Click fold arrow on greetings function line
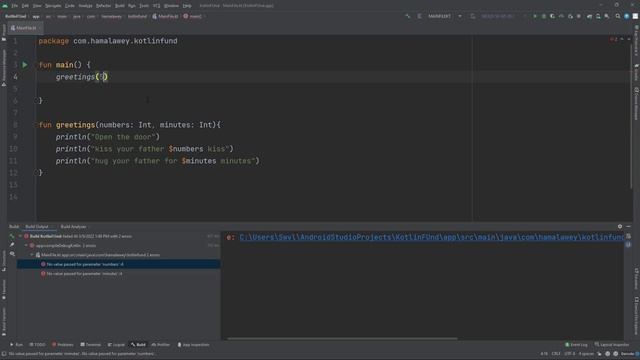 coord(36,125)
